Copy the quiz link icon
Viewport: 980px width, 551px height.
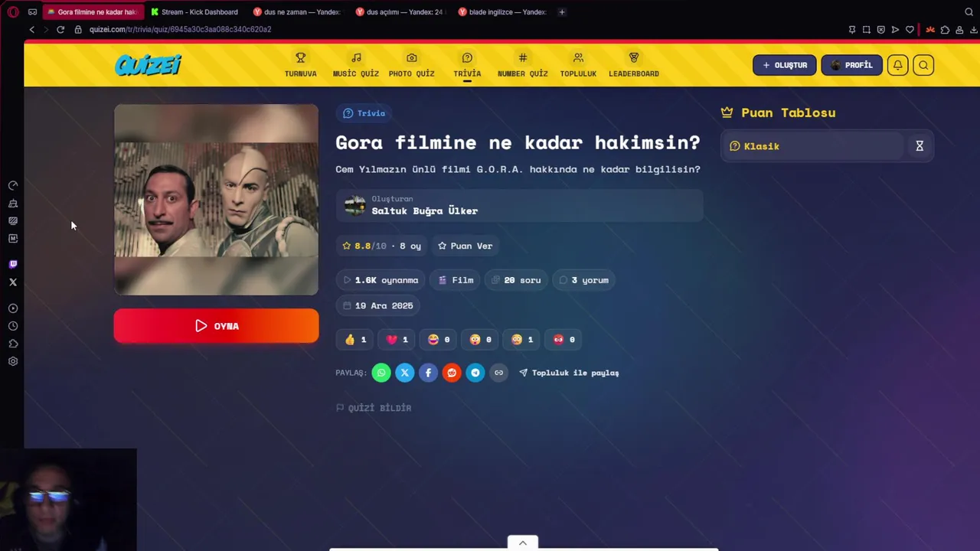tap(498, 373)
